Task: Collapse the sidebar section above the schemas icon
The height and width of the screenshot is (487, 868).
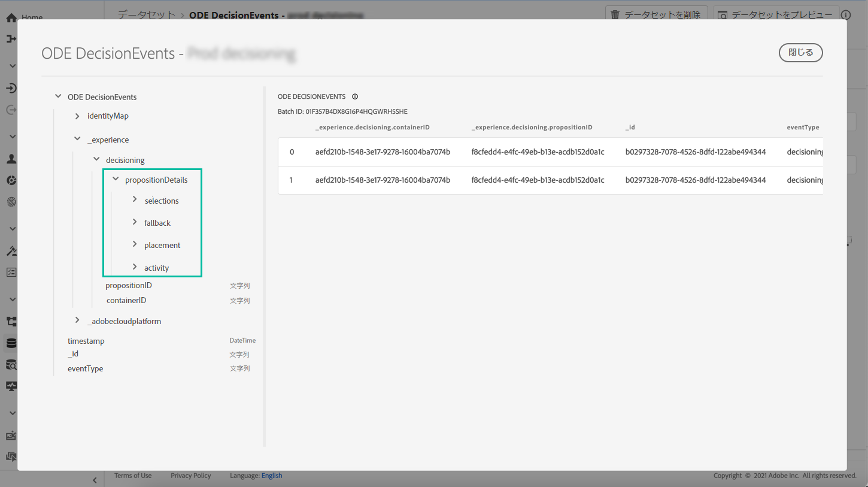Action: click(13, 299)
